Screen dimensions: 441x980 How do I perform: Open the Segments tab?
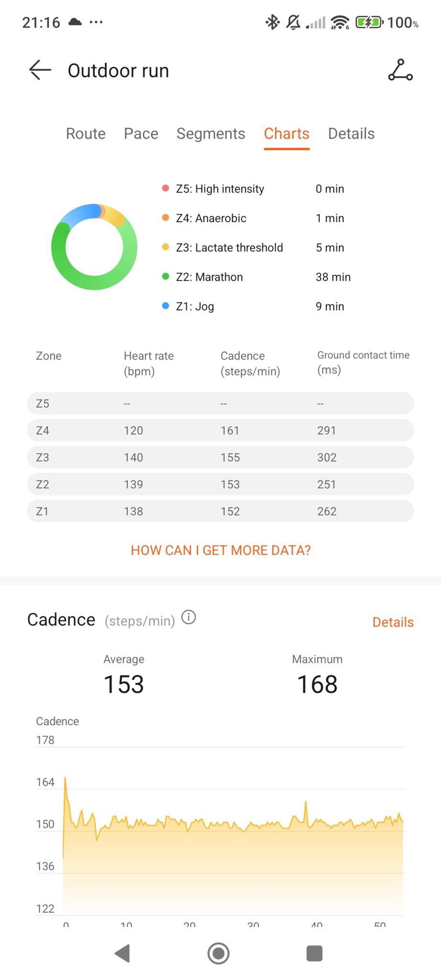(211, 134)
